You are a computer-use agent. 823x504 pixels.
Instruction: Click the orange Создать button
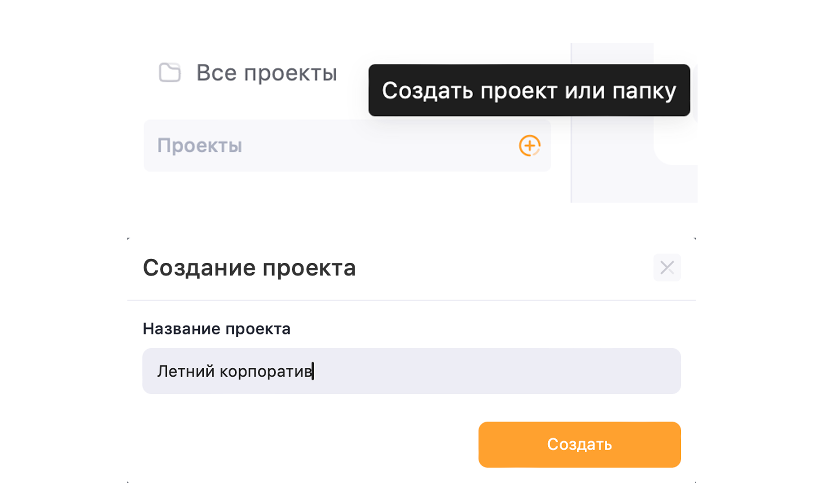[x=579, y=445]
